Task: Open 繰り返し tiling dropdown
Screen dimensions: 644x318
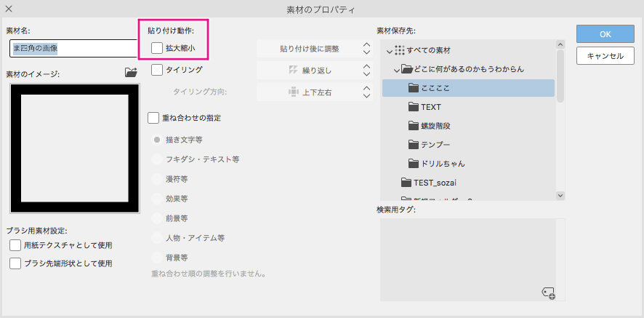Action: tap(315, 71)
